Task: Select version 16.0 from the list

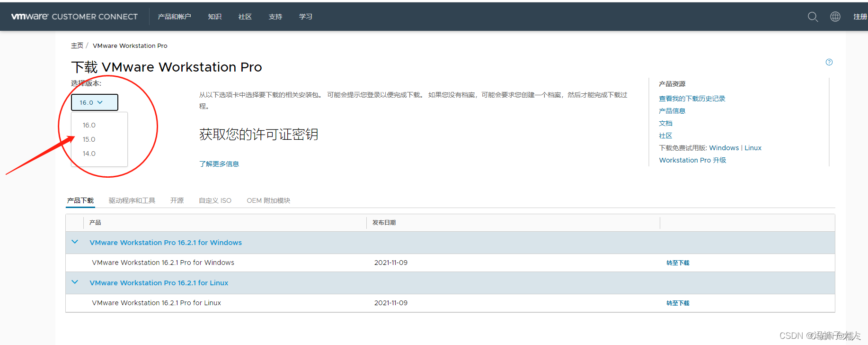Action: tap(89, 125)
